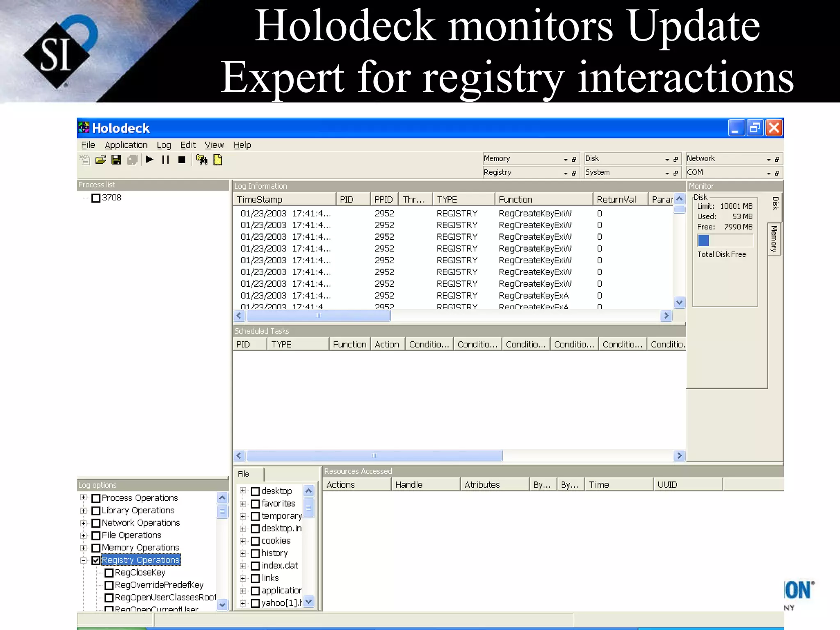Click the binoculars Find icon
This screenshot has height=630, width=840.
tap(202, 160)
